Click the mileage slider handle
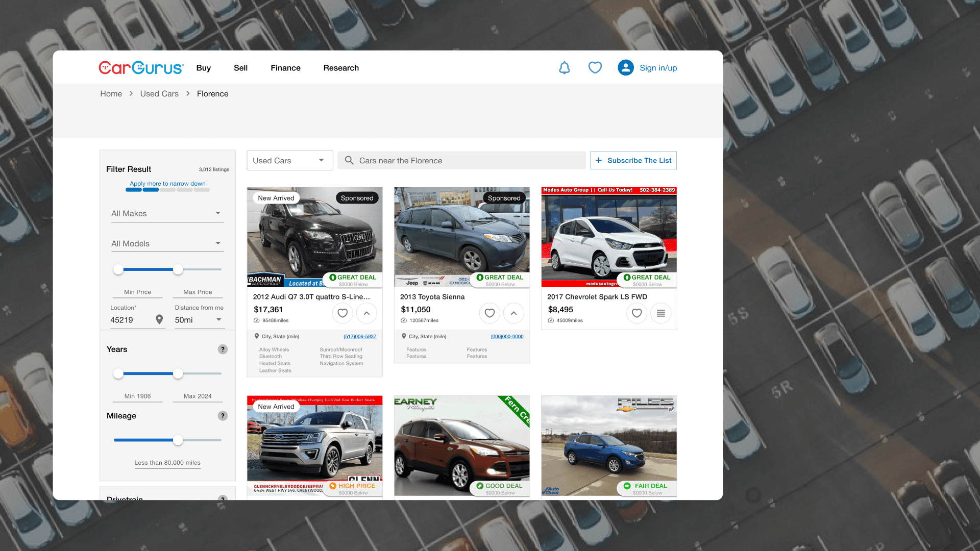This screenshot has width=980, height=551. (x=178, y=440)
